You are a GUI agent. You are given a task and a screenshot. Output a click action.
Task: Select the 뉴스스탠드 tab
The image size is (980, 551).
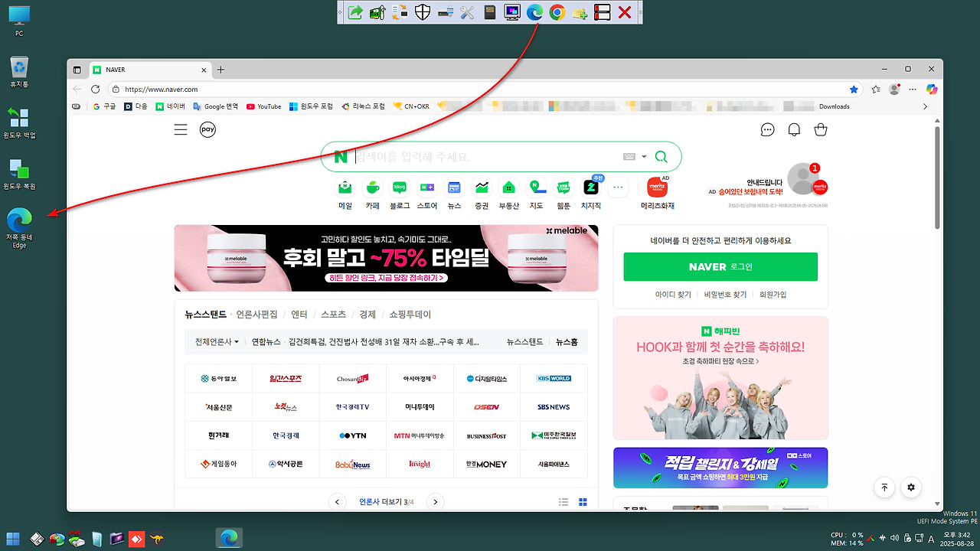pos(206,315)
